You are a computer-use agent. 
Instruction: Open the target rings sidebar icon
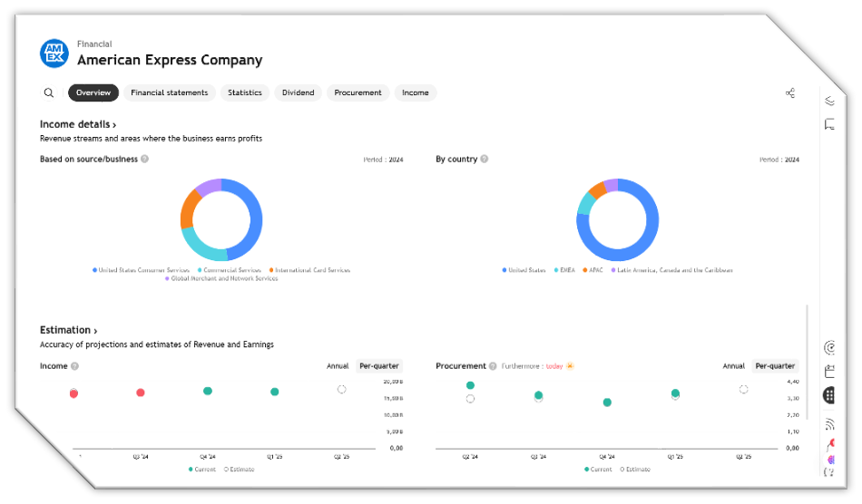[829, 347]
